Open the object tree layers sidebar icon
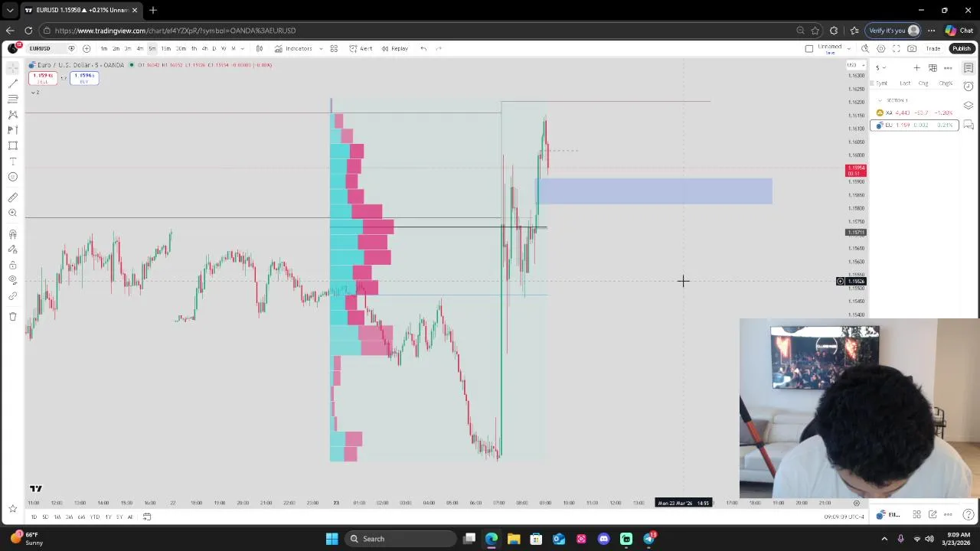Screen dimensions: 980x551 point(969,106)
